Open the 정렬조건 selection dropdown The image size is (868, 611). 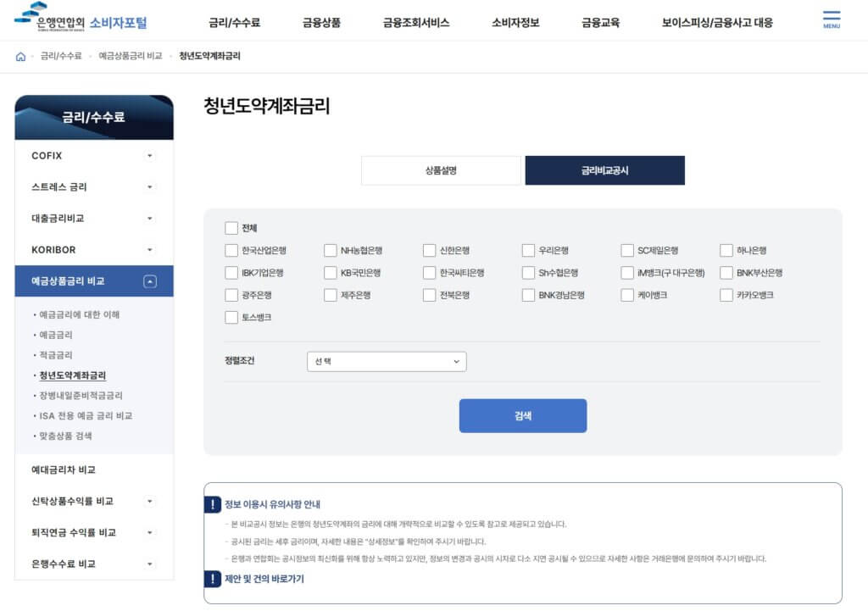(387, 360)
